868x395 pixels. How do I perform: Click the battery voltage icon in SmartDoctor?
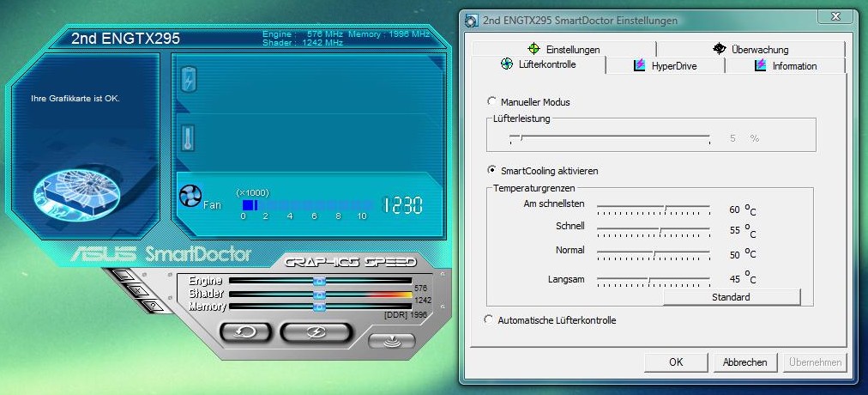[x=189, y=81]
